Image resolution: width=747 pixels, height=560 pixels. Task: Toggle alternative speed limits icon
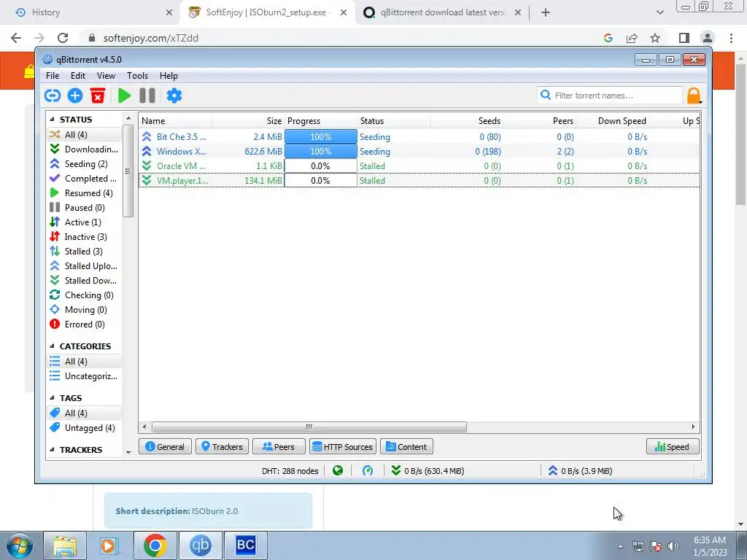tap(368, 471)
